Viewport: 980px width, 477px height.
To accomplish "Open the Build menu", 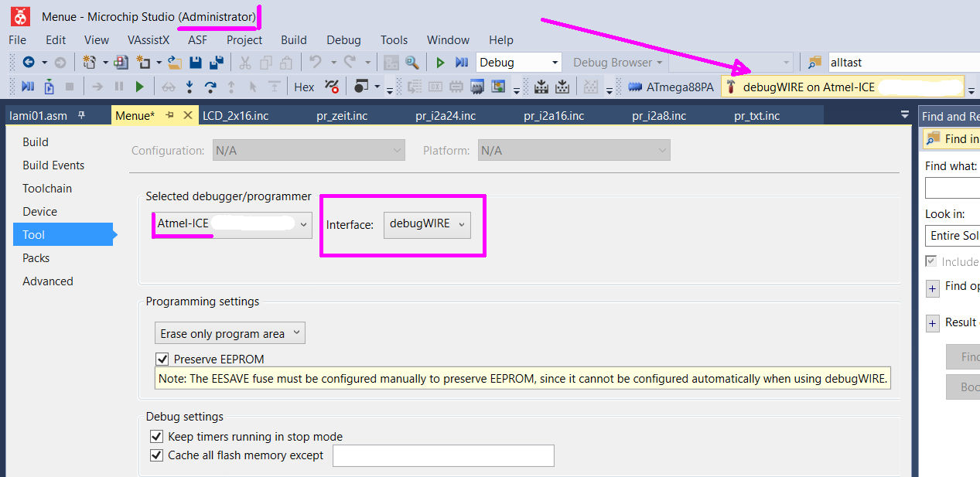I will click(294, 39).
